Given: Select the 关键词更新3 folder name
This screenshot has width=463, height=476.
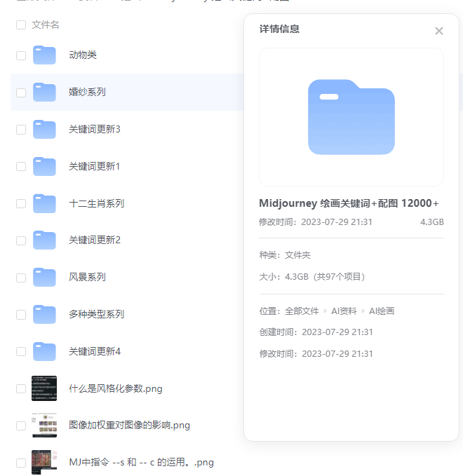Looking at the screenshot, I should [x=95, y=129].
